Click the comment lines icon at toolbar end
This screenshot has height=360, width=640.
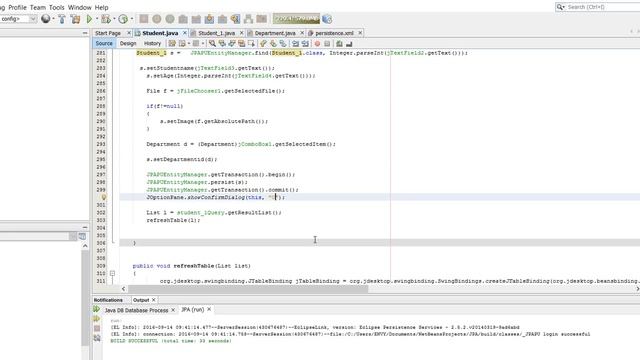point(339,43)
